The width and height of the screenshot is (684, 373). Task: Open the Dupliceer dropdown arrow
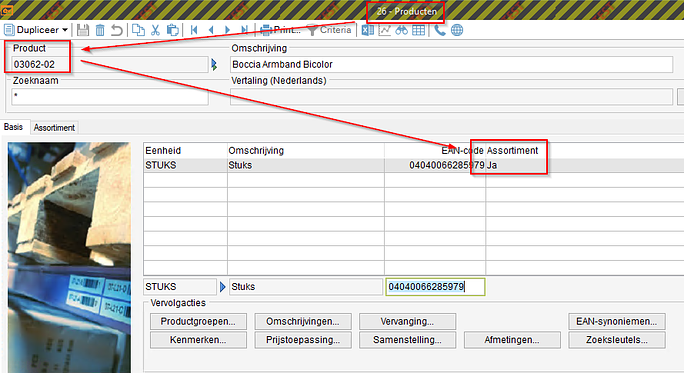click(x=65, y=30)
